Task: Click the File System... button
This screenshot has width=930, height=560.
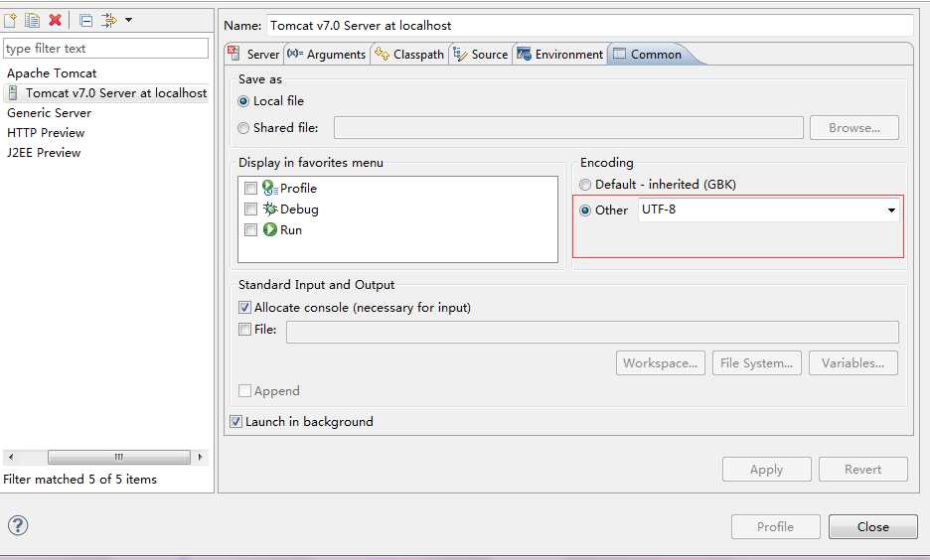Action: 756,362
